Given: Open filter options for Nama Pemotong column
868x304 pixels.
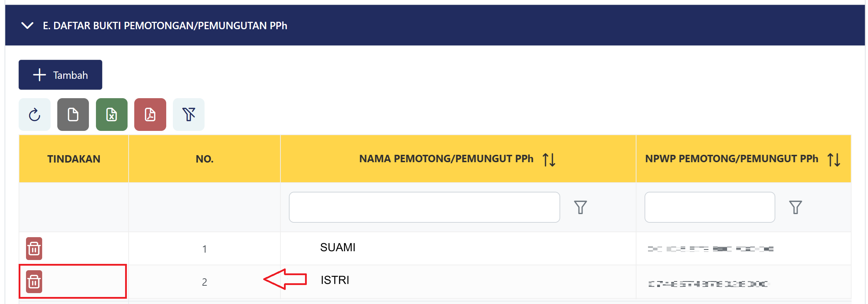Looking at the screenshot, I should [x=580, y=207].
